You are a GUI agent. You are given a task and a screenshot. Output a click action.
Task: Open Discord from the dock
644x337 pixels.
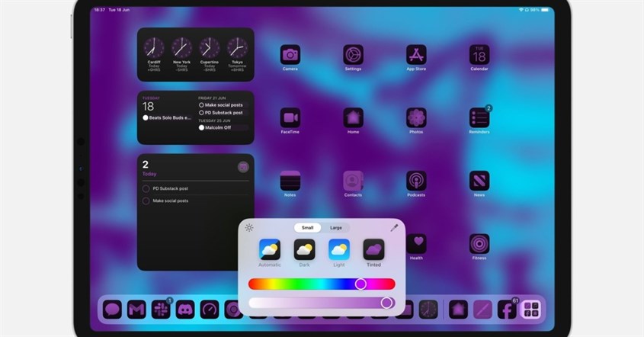pyautogui.click(x=185, y=310)
